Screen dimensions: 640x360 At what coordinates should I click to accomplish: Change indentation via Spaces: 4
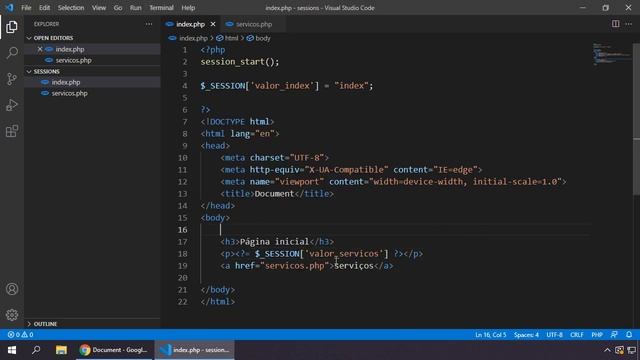point(526,335)
